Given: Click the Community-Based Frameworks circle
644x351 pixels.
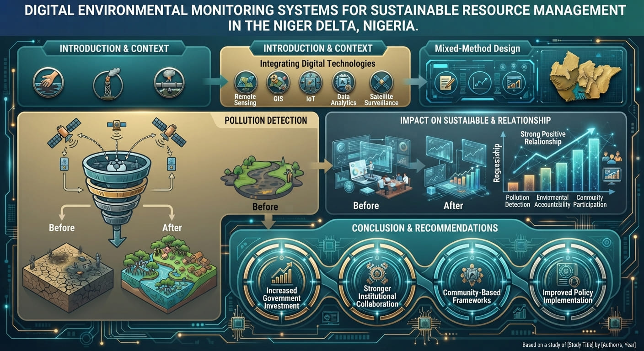Looking at the screenshot, I should (472, 284).
